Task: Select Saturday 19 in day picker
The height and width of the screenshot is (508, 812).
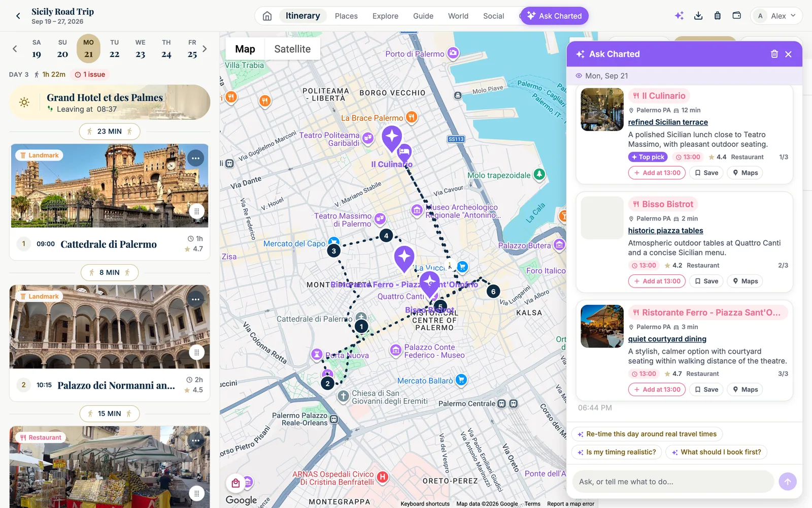Action: [x=37, y=49]
